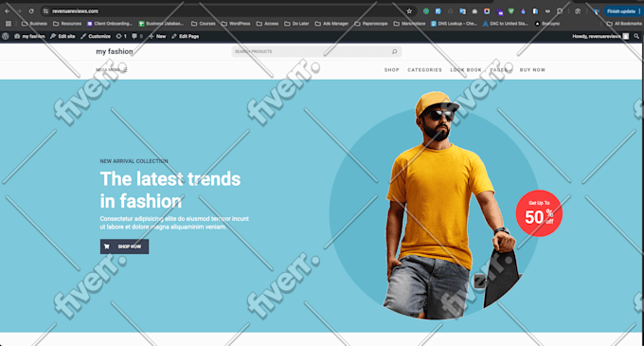
Task: Open the Extensions puzzle icon
Action: pyautogui.click(x=560, y=11)
